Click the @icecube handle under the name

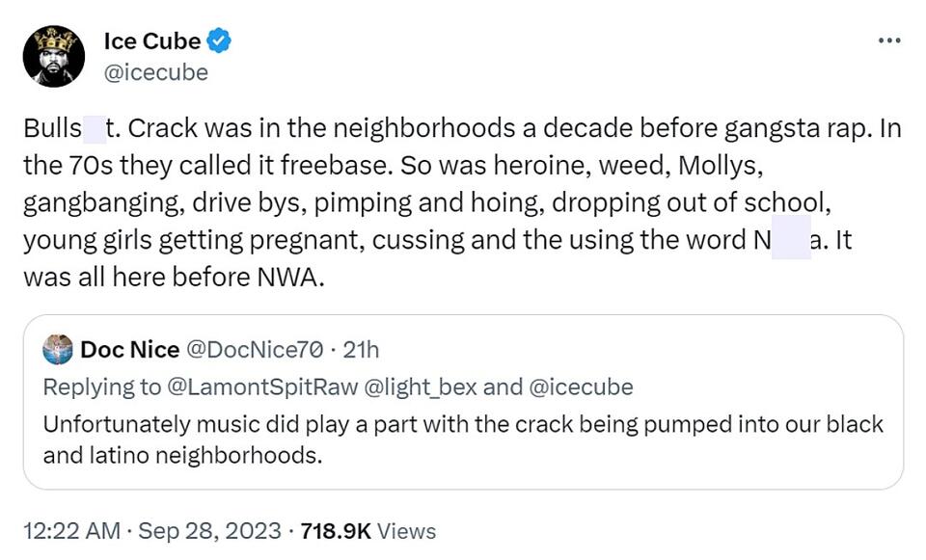(x=156, y=70)
